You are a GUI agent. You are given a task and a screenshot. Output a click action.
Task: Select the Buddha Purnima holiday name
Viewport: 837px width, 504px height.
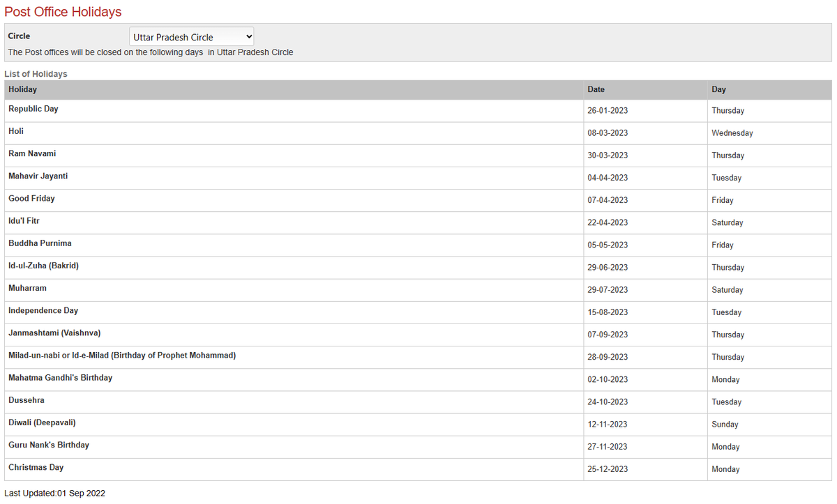pos(40,243)
